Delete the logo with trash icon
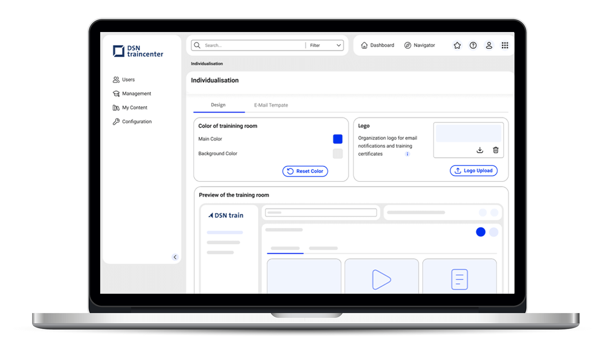The width and height of the screenshot is (604, 364). (x=496, y=150)
